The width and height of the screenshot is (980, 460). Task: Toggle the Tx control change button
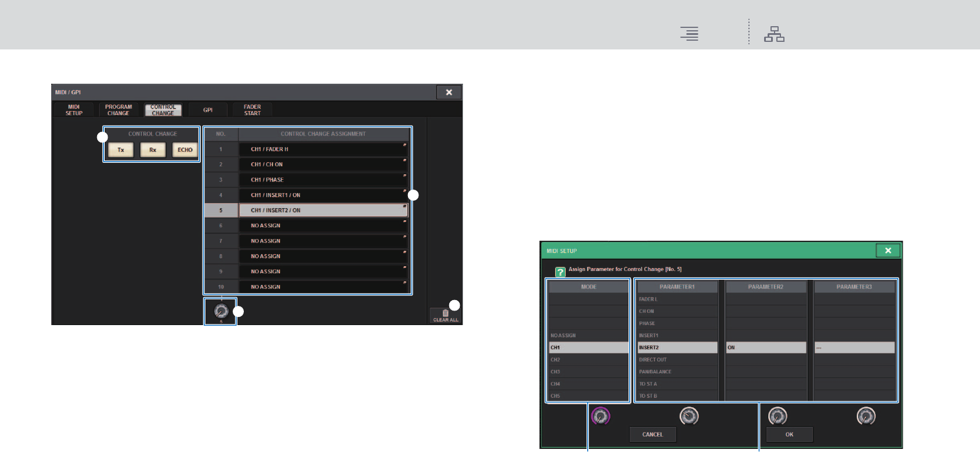121,150
